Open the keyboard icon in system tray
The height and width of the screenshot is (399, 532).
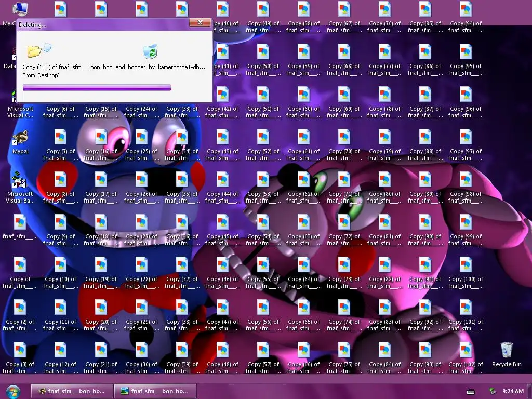(x=471, y=392)
